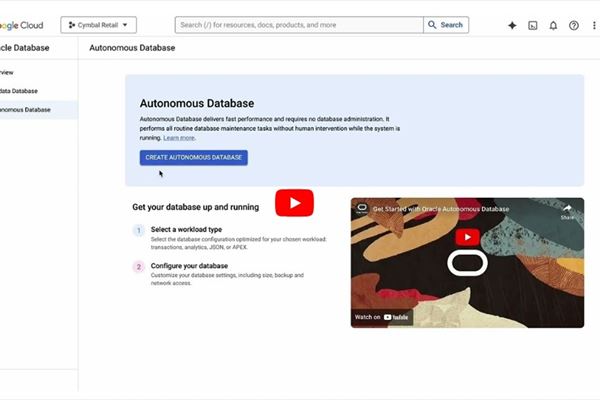Click the Select a workload type step
This screenshot has height=400, width=600.
point(186,230)
